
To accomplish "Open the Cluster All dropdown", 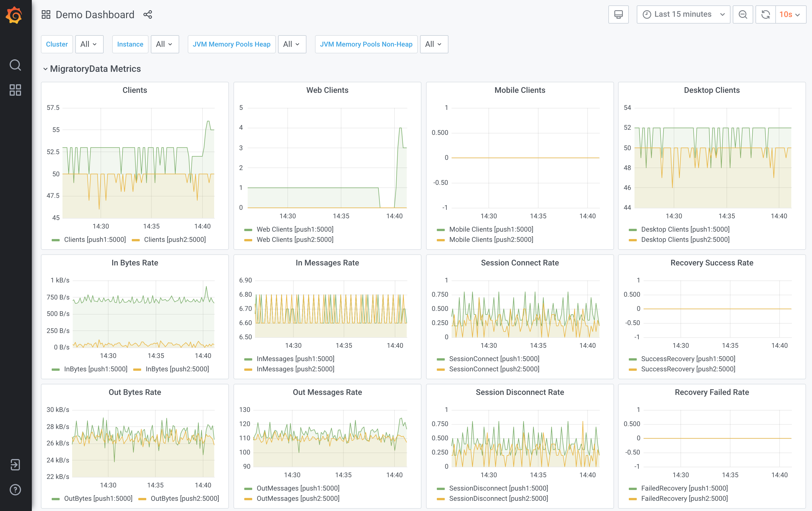I will [89, 44].
